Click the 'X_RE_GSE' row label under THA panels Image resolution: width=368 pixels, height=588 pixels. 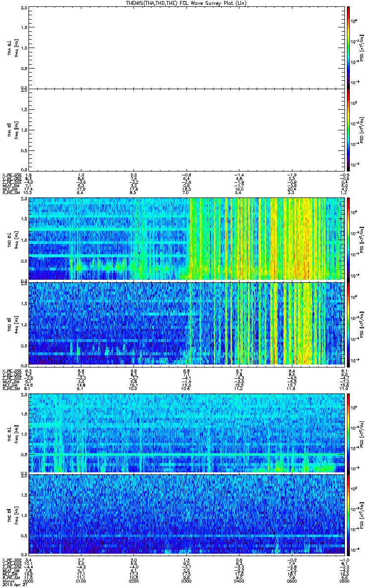[11, 175]
